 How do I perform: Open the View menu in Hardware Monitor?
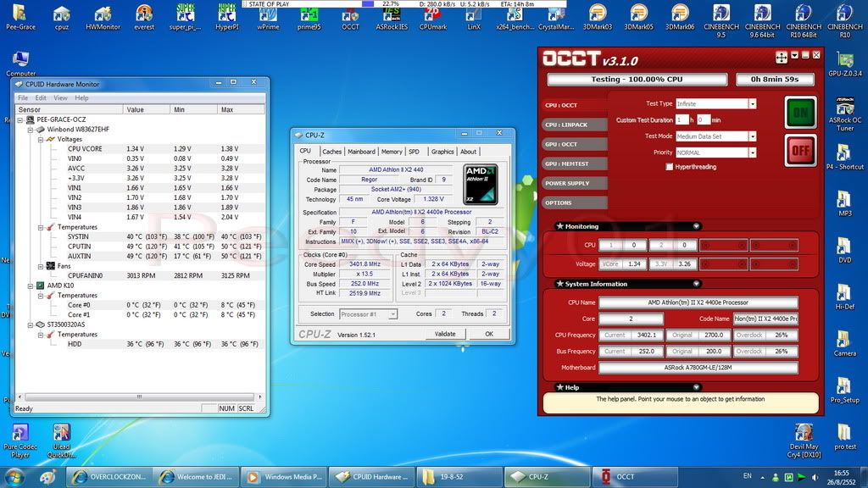point(61,98)
